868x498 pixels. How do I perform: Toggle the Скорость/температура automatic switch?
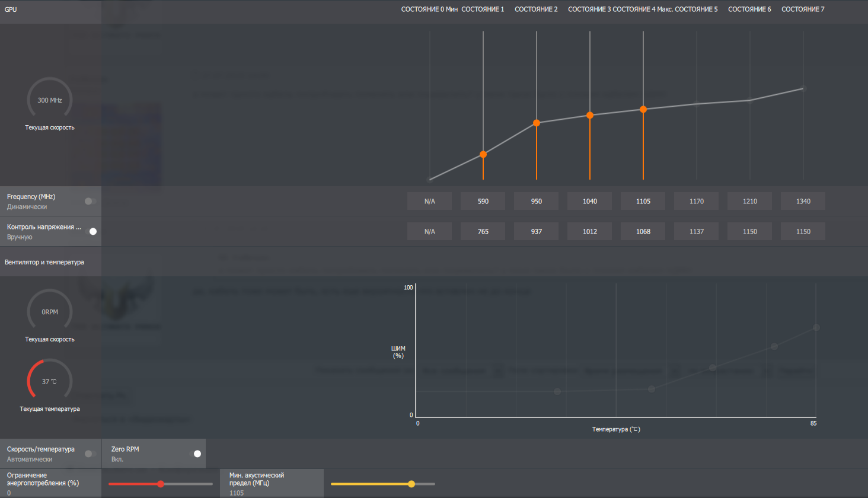pyautogui.click(x=90, y=454)
